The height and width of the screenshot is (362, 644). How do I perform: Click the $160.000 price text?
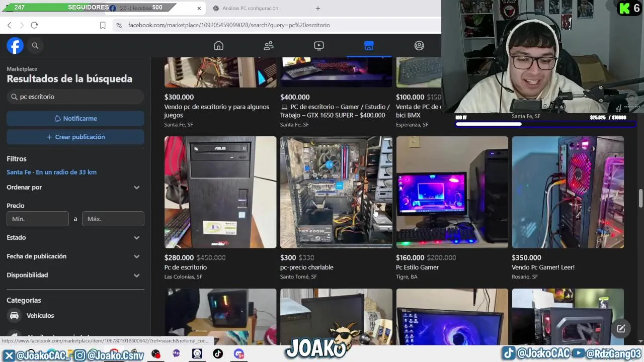point(410,257)
